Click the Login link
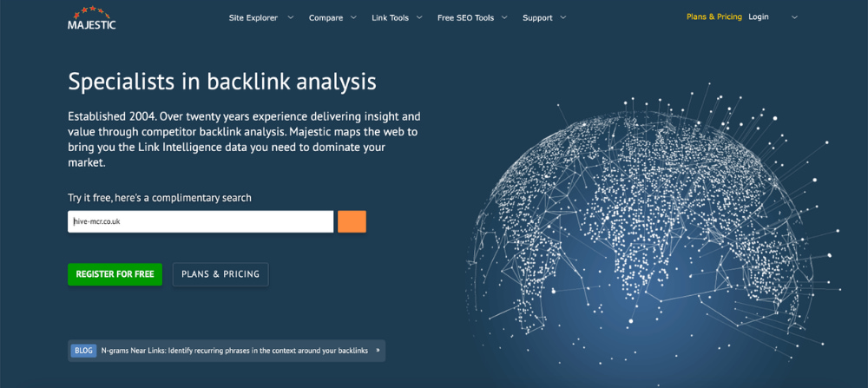The image size is (868, 388). click(759, 17)
